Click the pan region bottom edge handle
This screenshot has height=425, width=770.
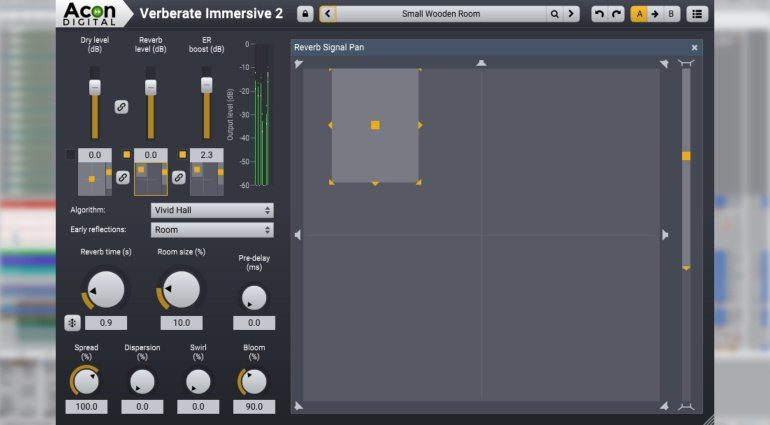click(375, 183)
